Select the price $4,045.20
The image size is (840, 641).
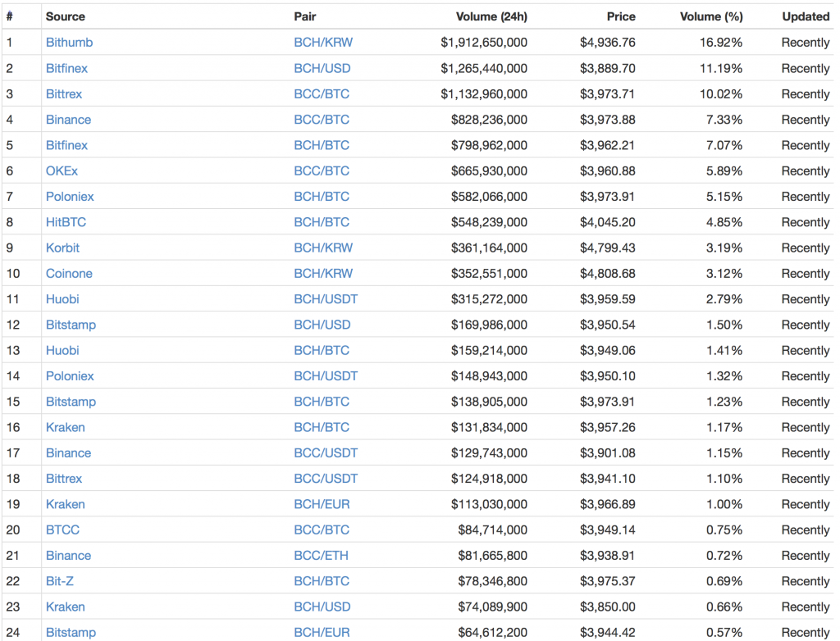608,222
